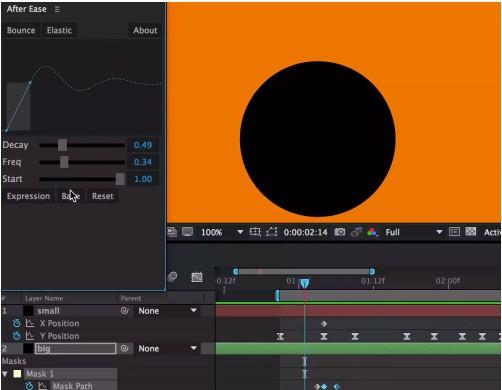Click the Decay slider handle
This screenshot has width=502, height=390.
click(62, 145)
